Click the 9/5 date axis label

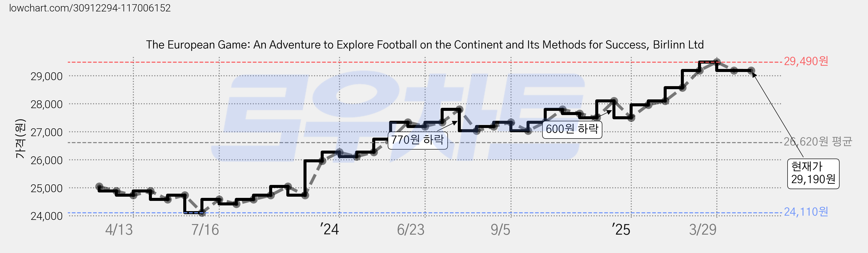500,230
